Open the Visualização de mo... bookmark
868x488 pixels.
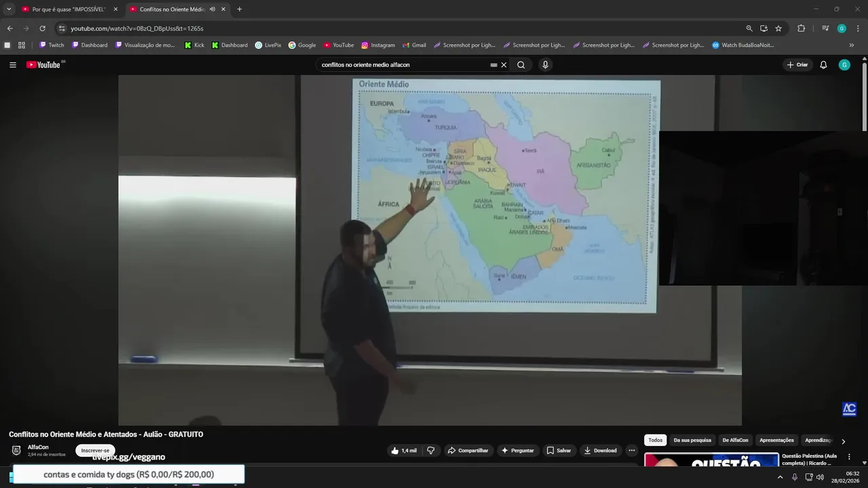point(145,45)
